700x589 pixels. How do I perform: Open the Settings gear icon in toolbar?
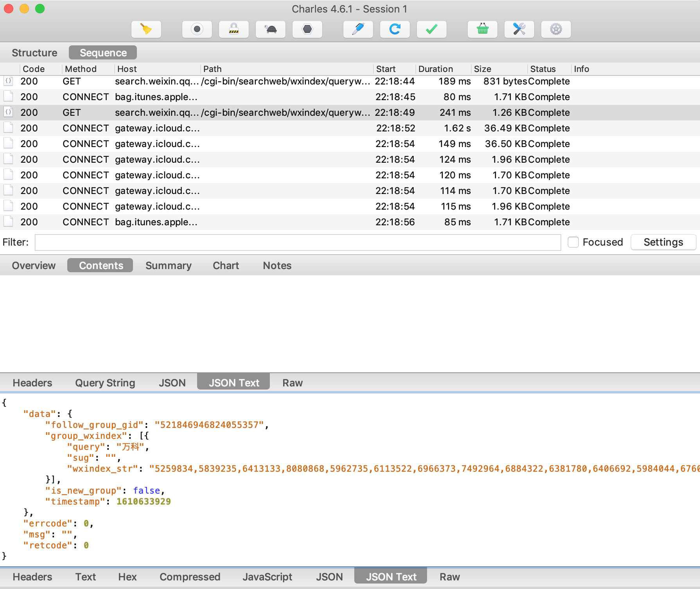(x=556, y=29)
